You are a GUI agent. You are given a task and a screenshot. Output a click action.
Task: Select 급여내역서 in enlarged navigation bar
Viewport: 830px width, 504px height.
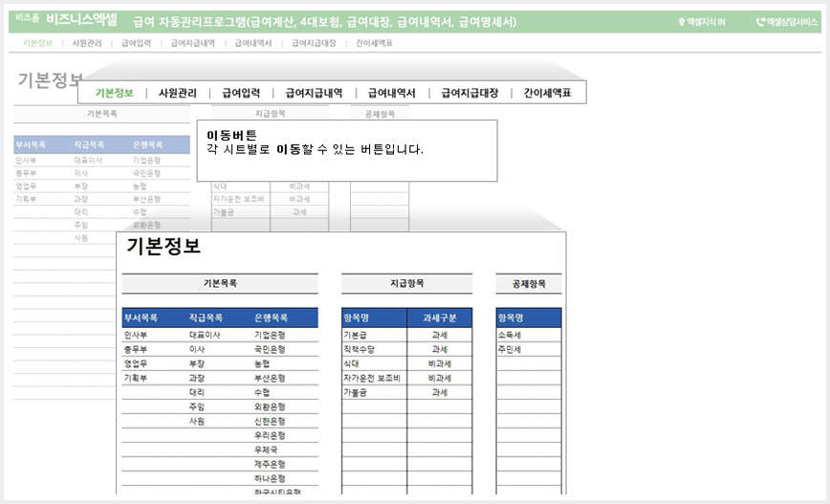coord(391,93)
